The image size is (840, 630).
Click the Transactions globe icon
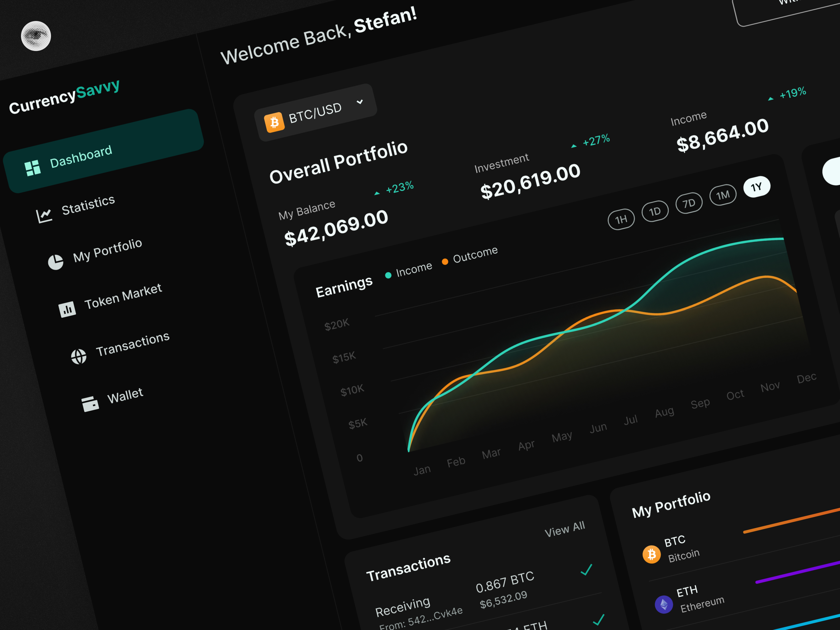coord(79,357)
